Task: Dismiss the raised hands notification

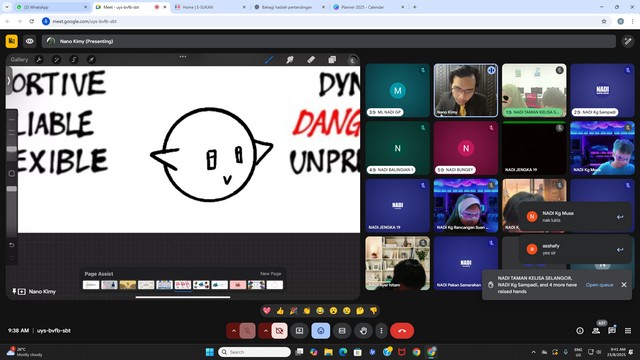Action: [x=624, y=285]
